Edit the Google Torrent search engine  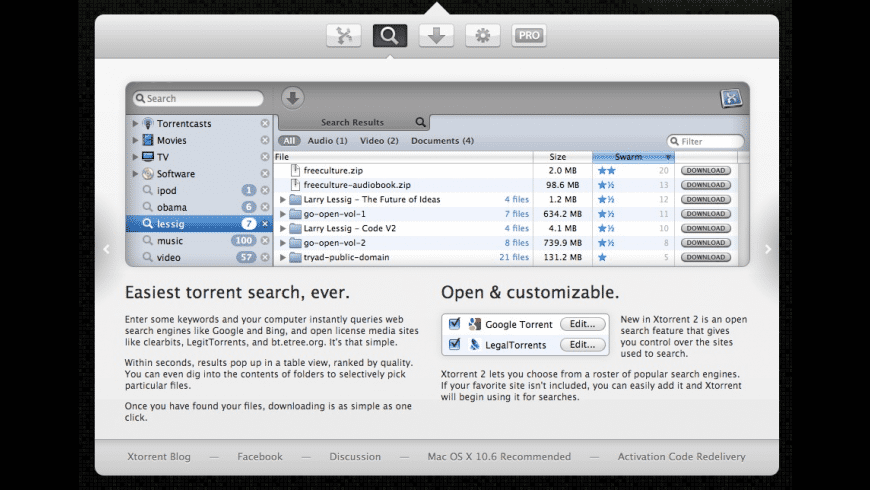pos(583,324)
